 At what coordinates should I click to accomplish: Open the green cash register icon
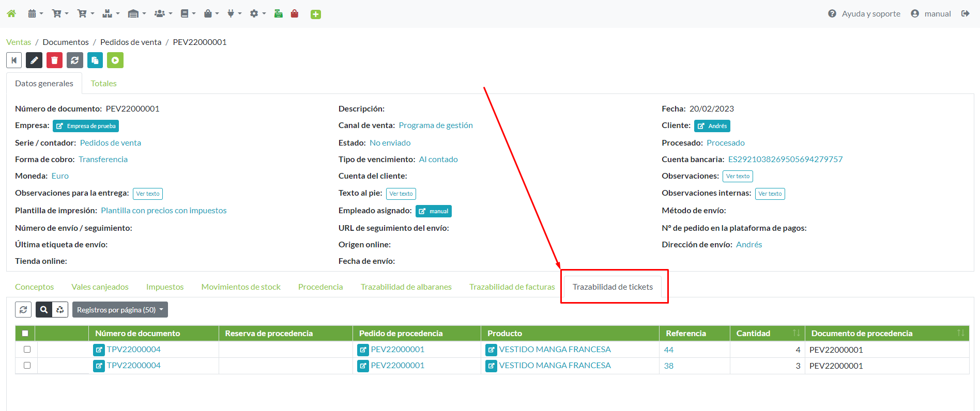278,14
